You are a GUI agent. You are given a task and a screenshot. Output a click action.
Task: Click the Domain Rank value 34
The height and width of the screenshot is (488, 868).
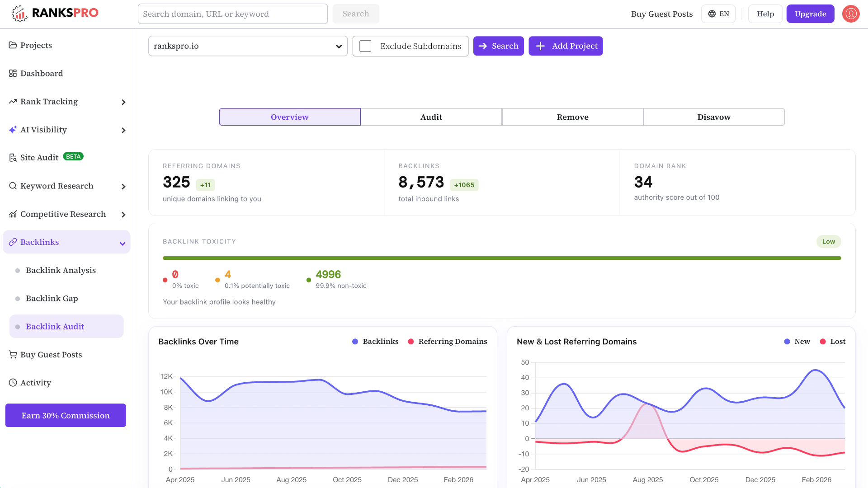643,182
